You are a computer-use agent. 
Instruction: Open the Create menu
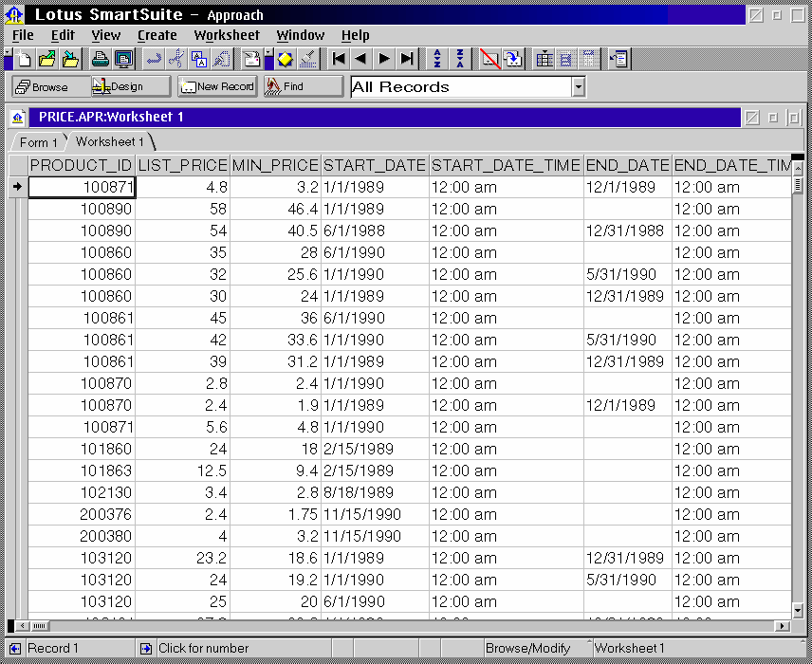tap(157, 35)
